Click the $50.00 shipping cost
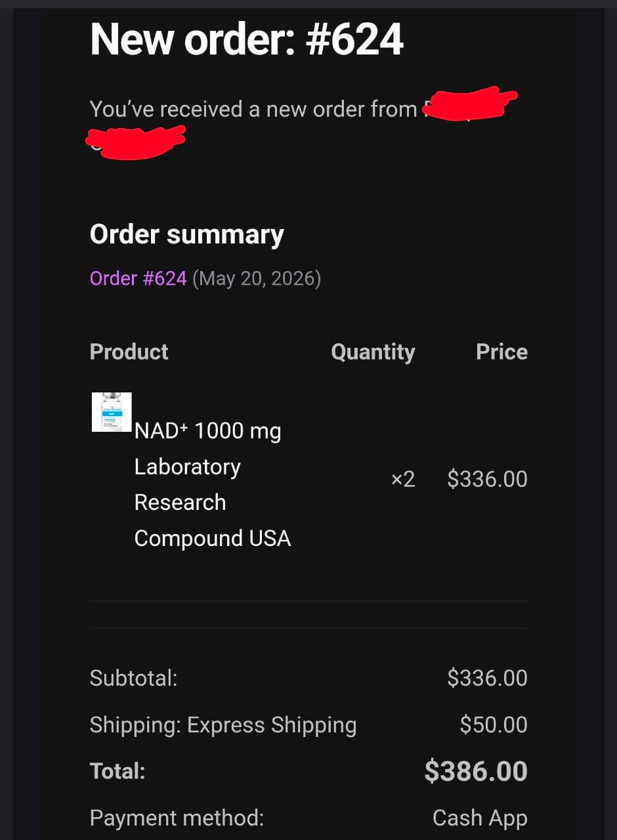 click(x=494, y=724)
